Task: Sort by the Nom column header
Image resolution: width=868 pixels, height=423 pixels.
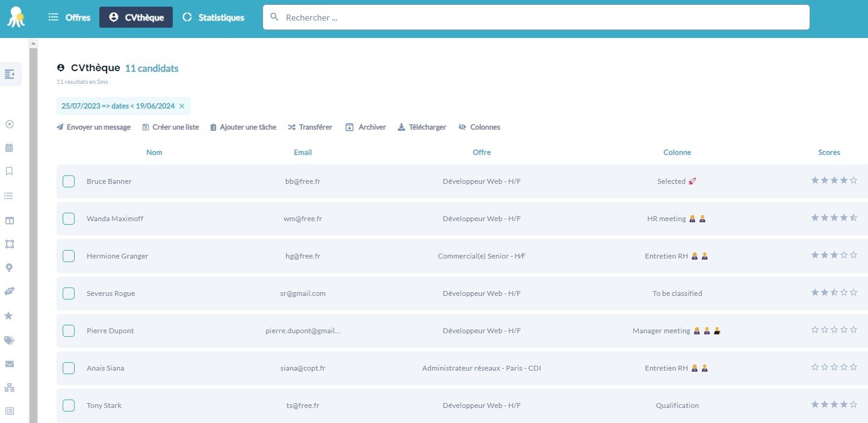Action: (154, 152)
